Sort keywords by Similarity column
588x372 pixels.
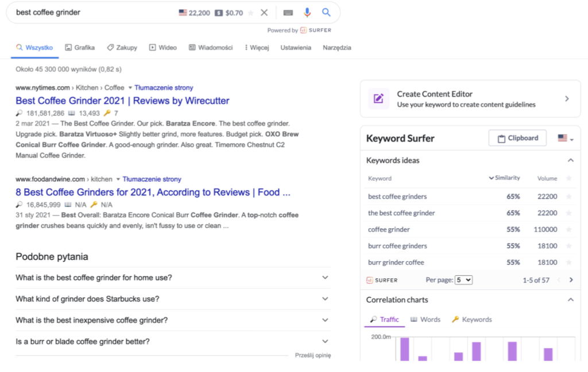(504, 178)
